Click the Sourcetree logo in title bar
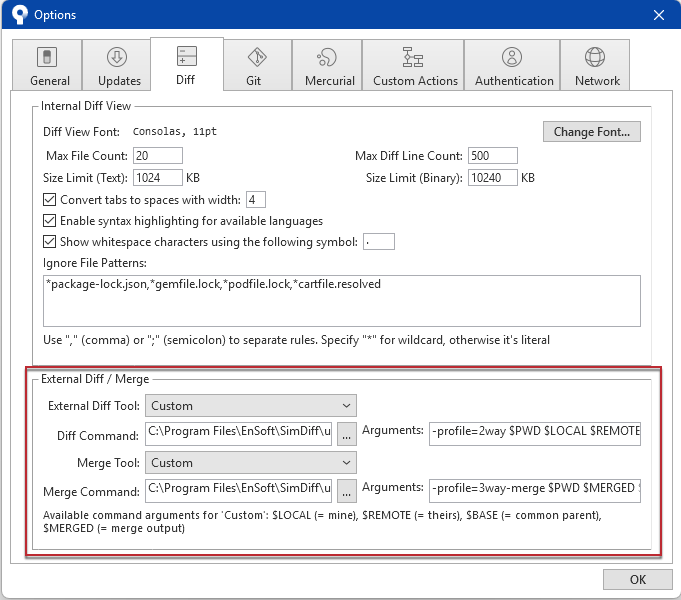The width and height of the screenshot is (681, 600). pos(20,14)
